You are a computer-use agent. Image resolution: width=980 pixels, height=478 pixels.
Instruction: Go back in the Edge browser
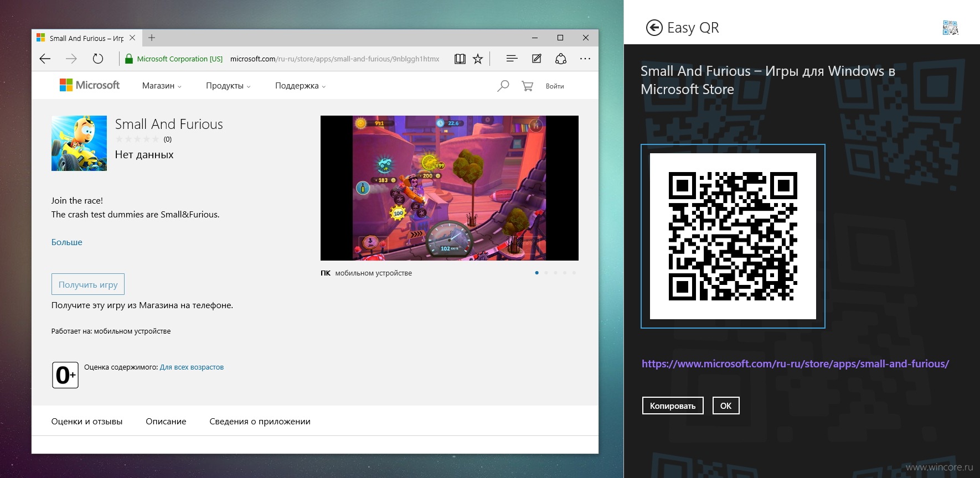click(x=45, y=59)
